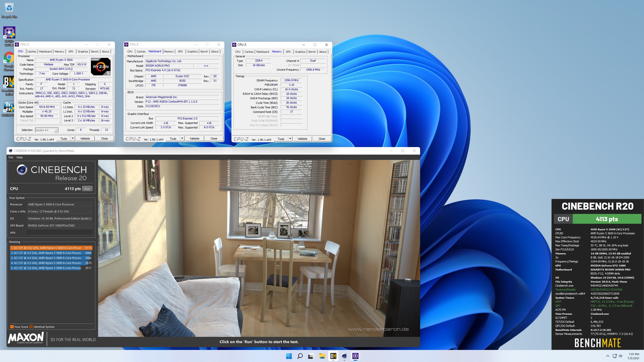Click Tools button in Mainboard window
Image resolution: width=644 pixels, height=362 pixels.
(x=173, y=139)
